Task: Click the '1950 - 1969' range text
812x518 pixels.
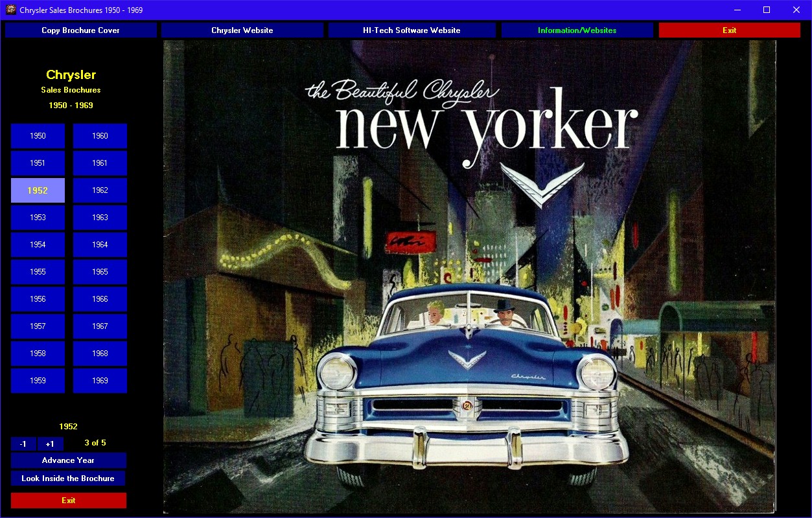Action: (71, 106)
